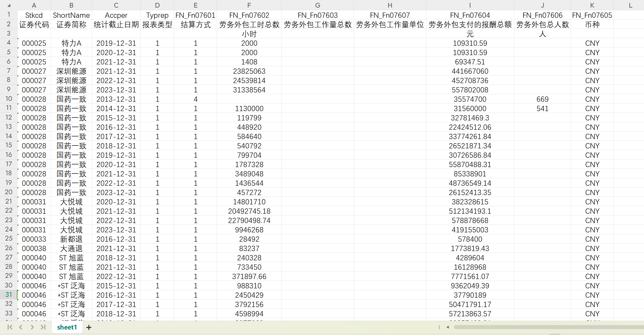Click the previous sheet arrow
644x335 pixels.
click(x=21, y=327)
